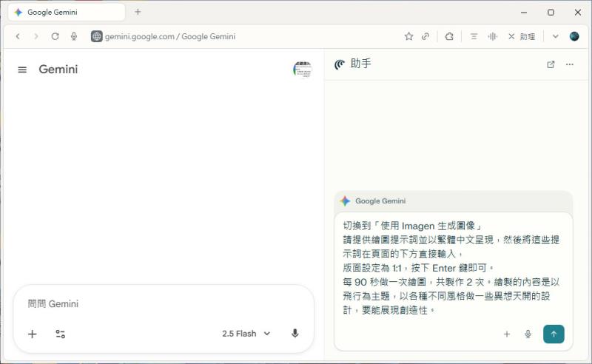Image resolution: width=592 pixels, height=364 pixels.
Task: Open a new browser tab with plus icon
Action: [x=138, y=12]
